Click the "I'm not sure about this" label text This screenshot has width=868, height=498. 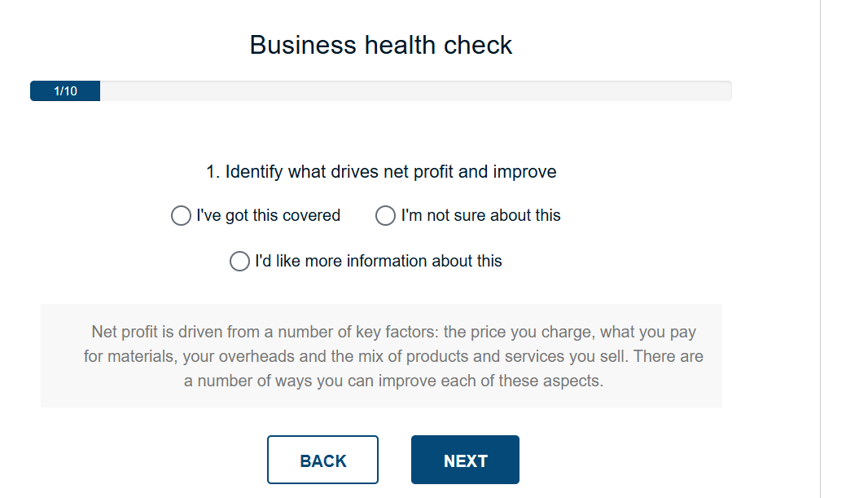[x=480, y=216]
